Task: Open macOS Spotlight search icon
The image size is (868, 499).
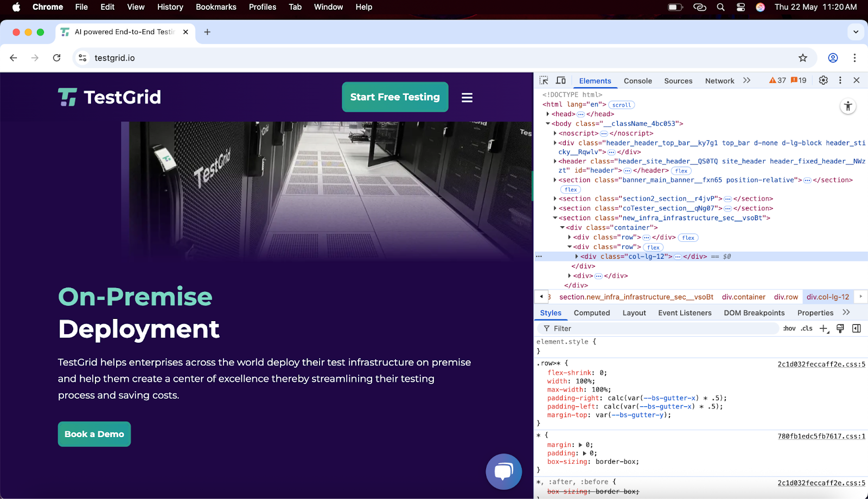Action: coord(720,7)
